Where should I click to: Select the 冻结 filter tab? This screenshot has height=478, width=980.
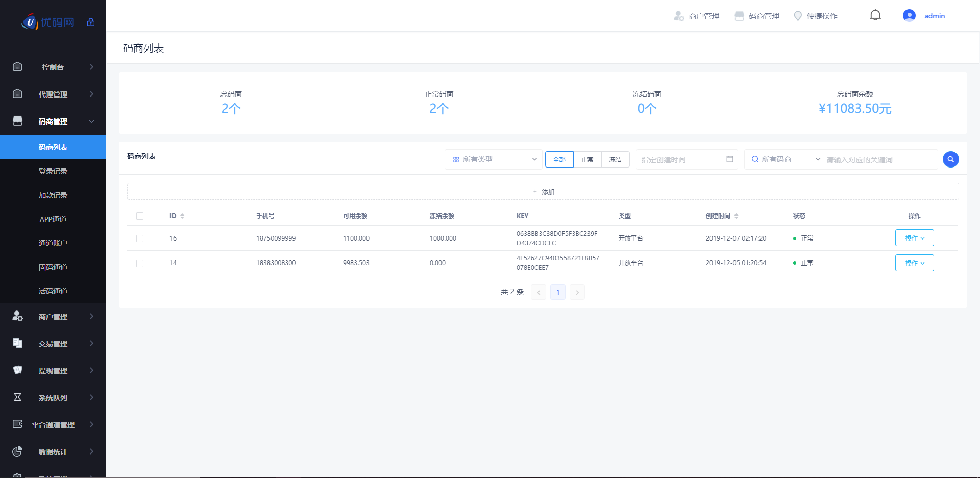click(615, 159)
